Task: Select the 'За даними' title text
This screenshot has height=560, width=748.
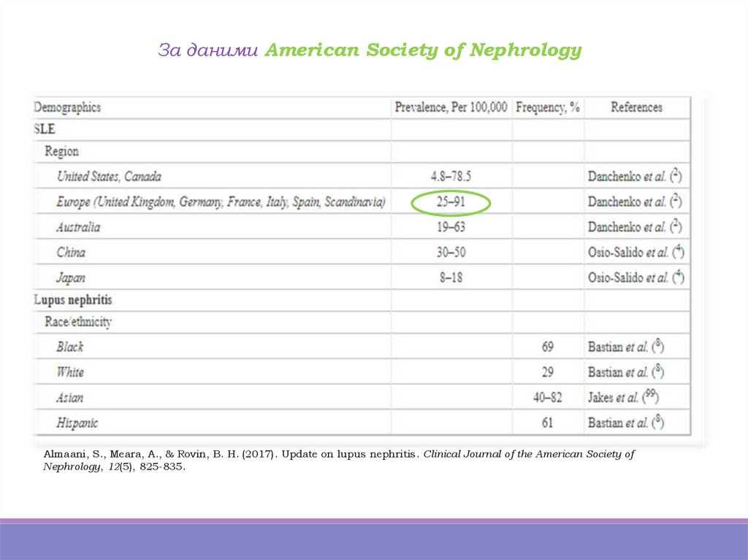Action: click(207, 50)
